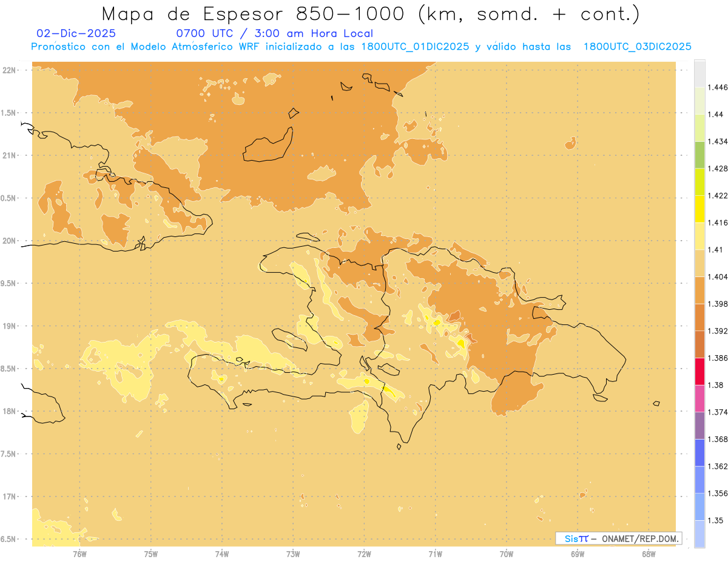Viewport: 728px width, 562px height.
Task: Click the legend value 1.404
Action: (x=718, y=276)
